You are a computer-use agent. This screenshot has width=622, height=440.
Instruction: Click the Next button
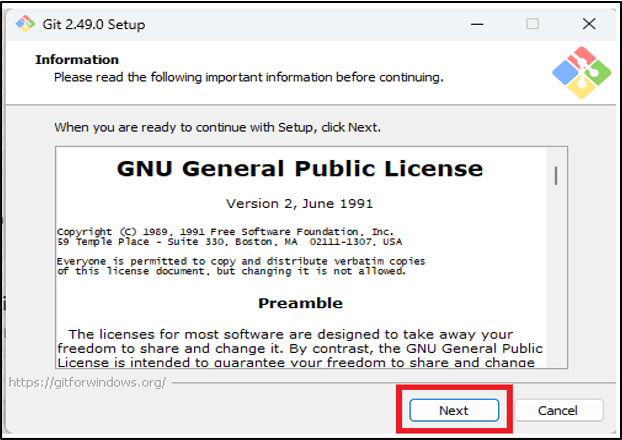(x=453, y=410)
